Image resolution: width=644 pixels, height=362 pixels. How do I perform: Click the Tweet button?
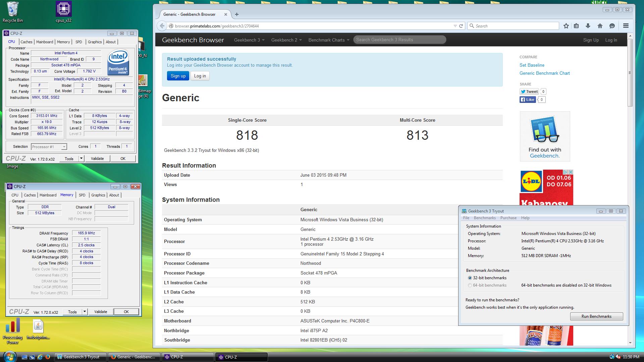click(529, 92)
